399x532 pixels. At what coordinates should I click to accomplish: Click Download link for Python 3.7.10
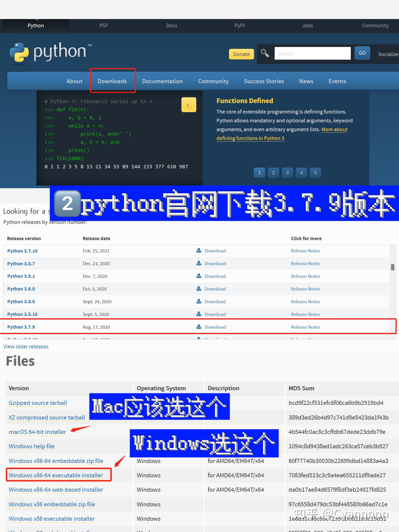215,251
